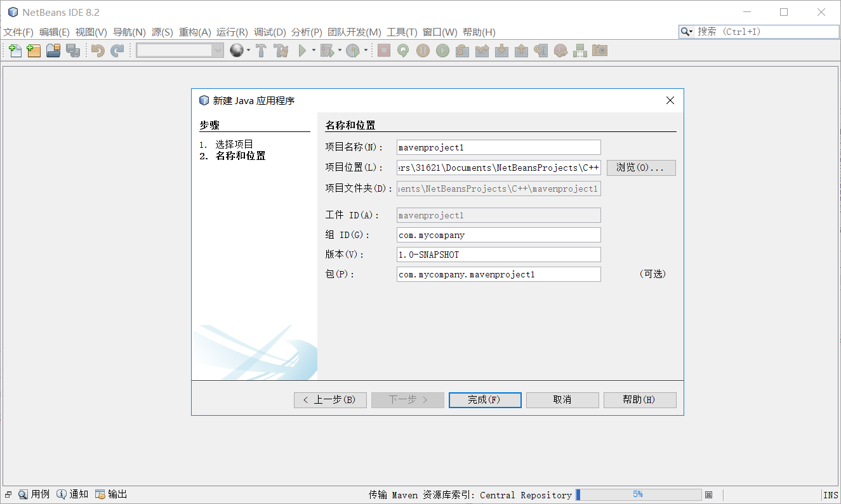Screen dimensions: 841x504
Task: Open the 窗口(W) menu
Action: [440, 32]
